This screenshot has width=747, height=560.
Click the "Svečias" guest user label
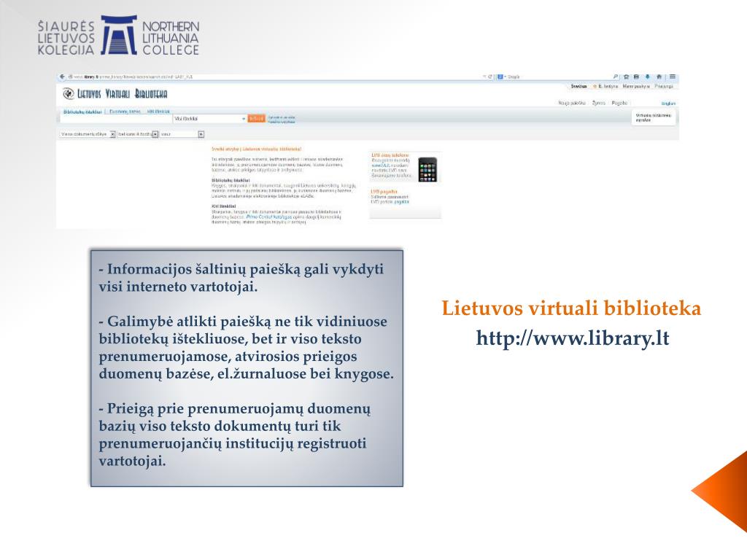click(578, 86)
